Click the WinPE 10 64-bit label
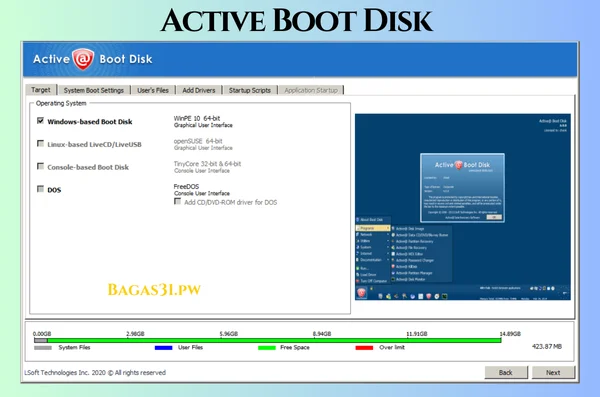600x397 pixels. pos(197,118)
